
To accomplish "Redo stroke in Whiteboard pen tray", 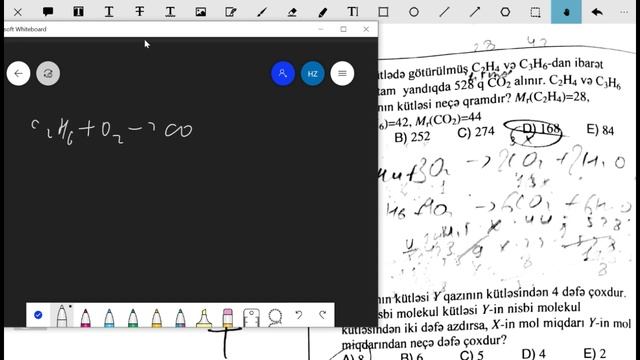I will (x=322, y=315).
